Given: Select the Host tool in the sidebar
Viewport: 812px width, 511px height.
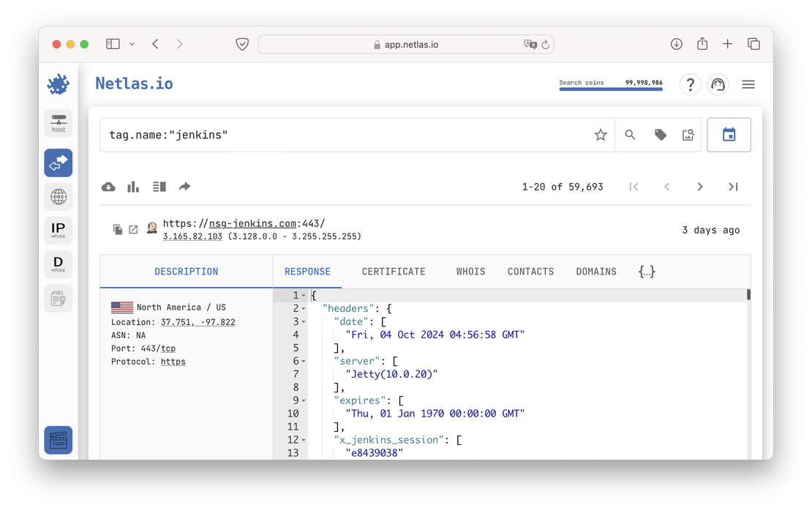Looking at the screenshot, I should point(58,123).
